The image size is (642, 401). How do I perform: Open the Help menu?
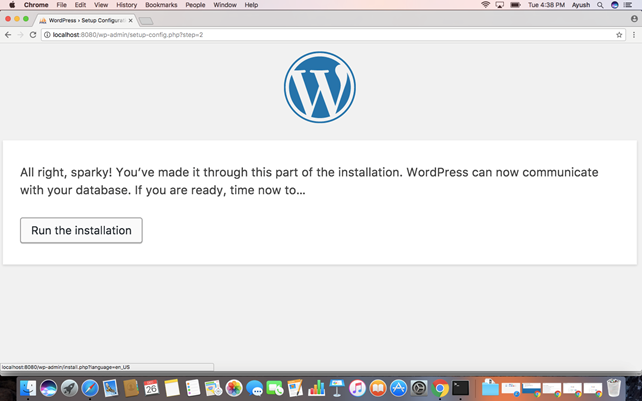pos(251,5)
